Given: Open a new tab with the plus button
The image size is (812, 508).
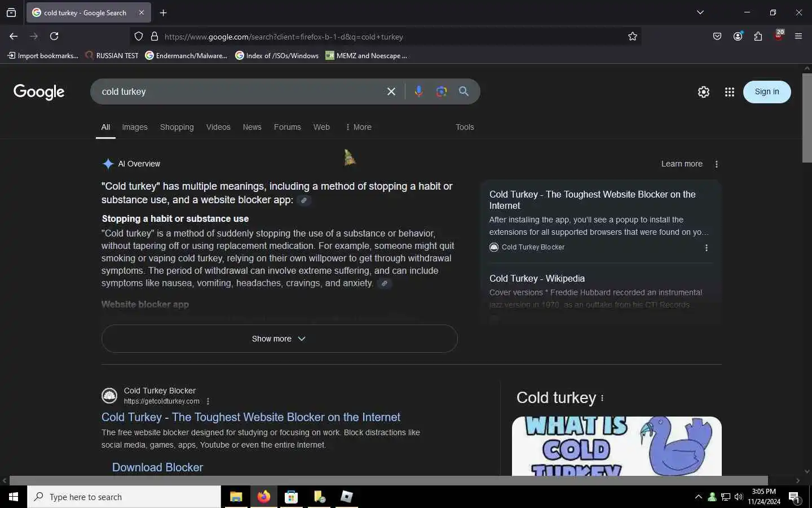Looking at the screenshot, I should pyautogui.click(x=163, y=12).
